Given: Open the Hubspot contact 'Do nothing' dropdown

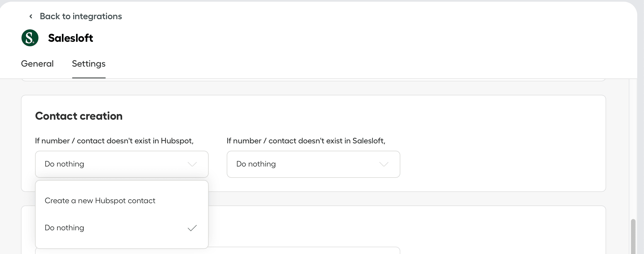Looking at the screenshot, I should point(113,164).
